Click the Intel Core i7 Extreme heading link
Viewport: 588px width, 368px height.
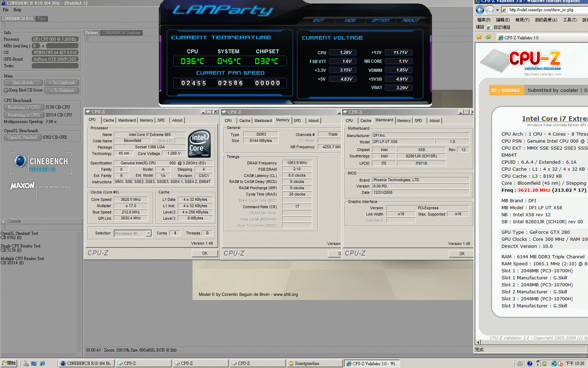click(555, 119)
